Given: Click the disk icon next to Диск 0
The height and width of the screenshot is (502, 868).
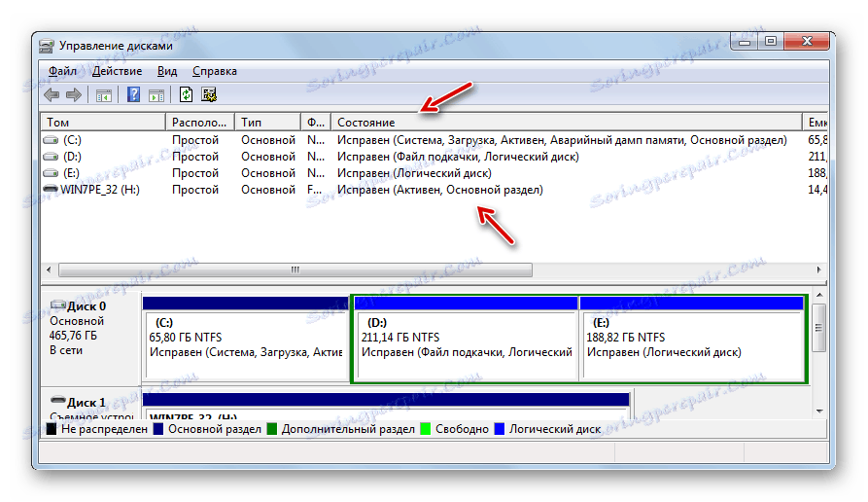Looking at the screenshot, I should pos(57,305).
